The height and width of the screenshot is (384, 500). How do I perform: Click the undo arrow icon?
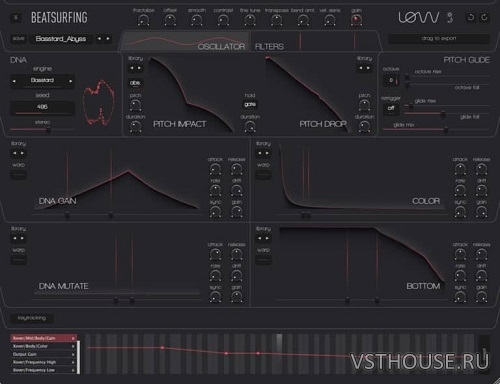(x=471, y=17)
